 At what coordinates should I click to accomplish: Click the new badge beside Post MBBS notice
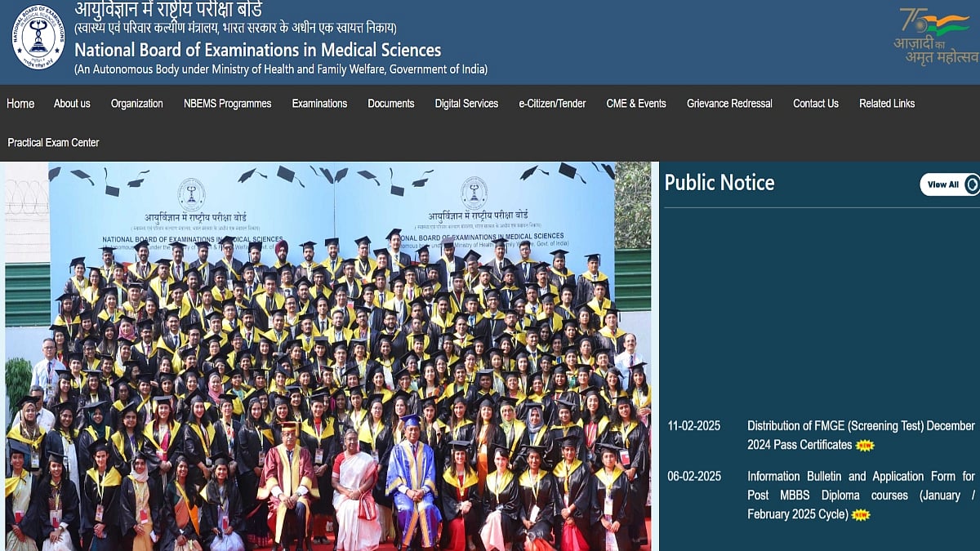pos(861,515)
